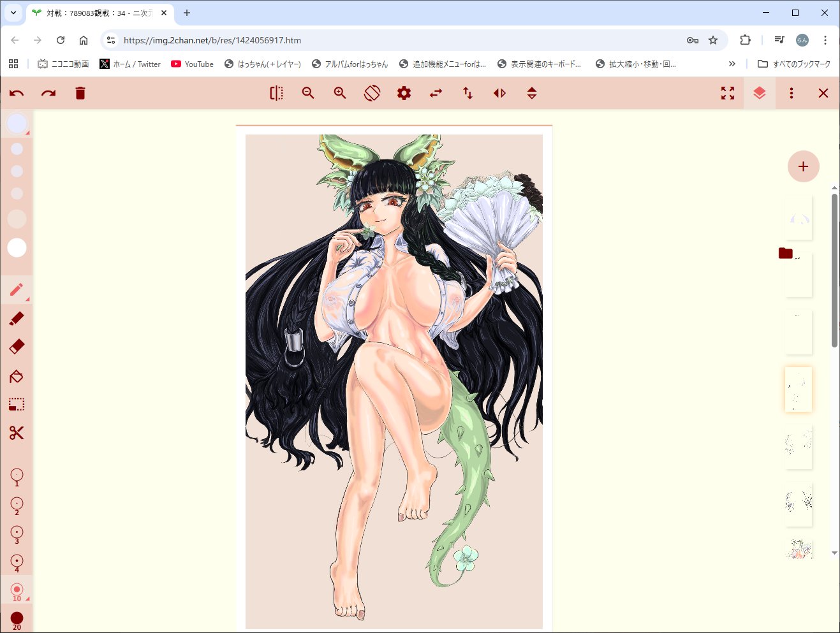Viewport: 840px width, 633px height.
Task: Click the zoom in magnifier icon
Action: click(x=340, y=94)
